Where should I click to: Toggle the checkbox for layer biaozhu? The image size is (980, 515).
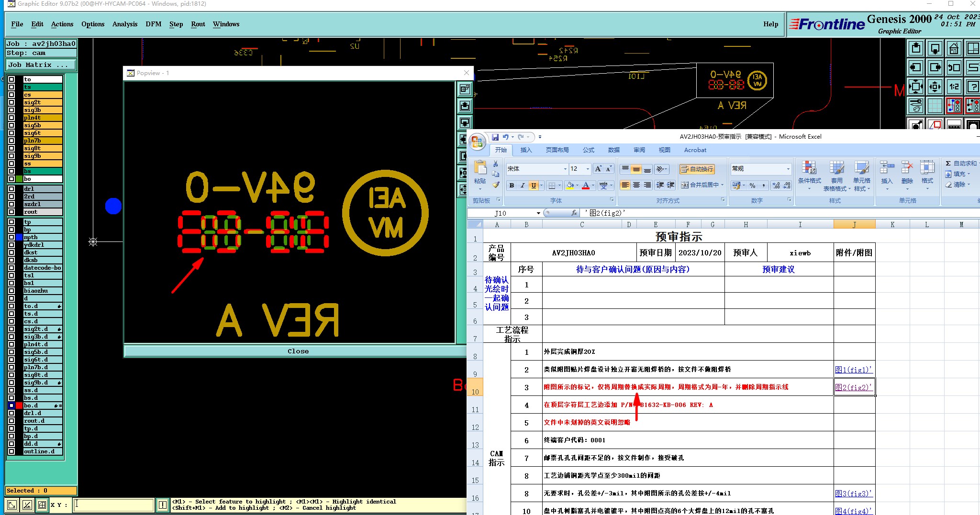(11, 291)
